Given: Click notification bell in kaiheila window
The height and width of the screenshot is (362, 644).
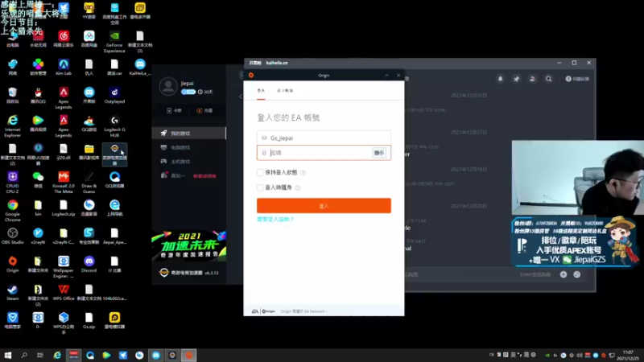Looking at the screenshot, I should pyautogui.click(x=500, y=79).
